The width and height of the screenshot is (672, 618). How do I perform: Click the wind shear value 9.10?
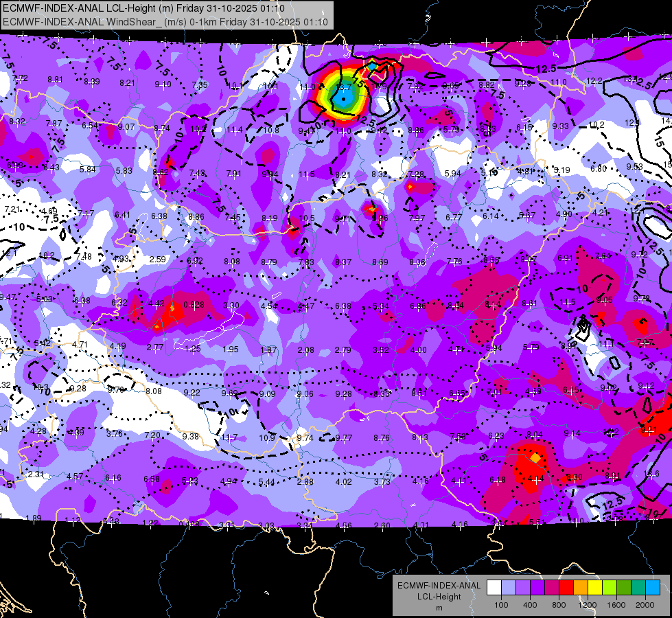[163, 84]
